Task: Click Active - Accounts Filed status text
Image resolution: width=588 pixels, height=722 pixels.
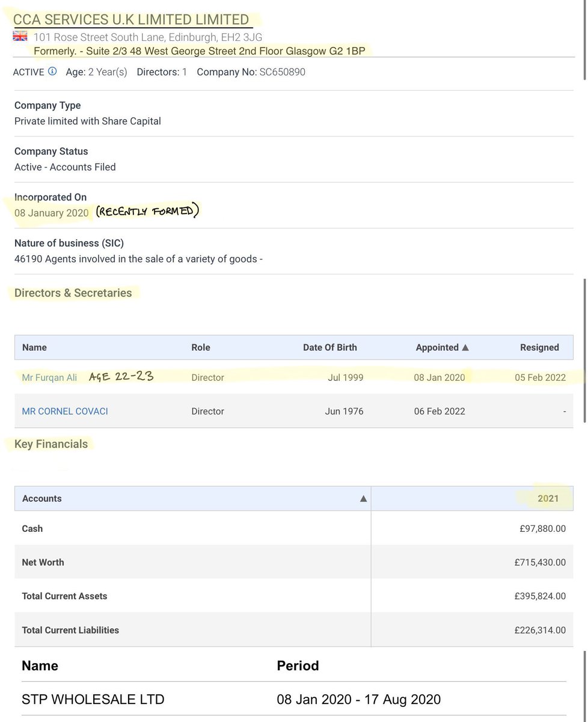Action: coord(65,167)
